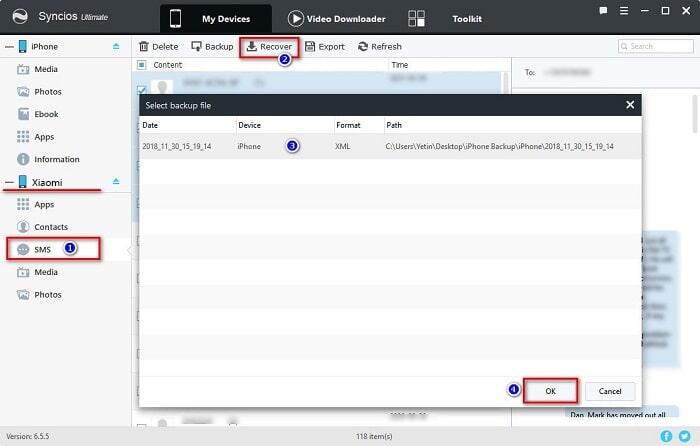Switch to the Video Downloader tab
This screenshot has width=700, height=446.
click(336, 18)
